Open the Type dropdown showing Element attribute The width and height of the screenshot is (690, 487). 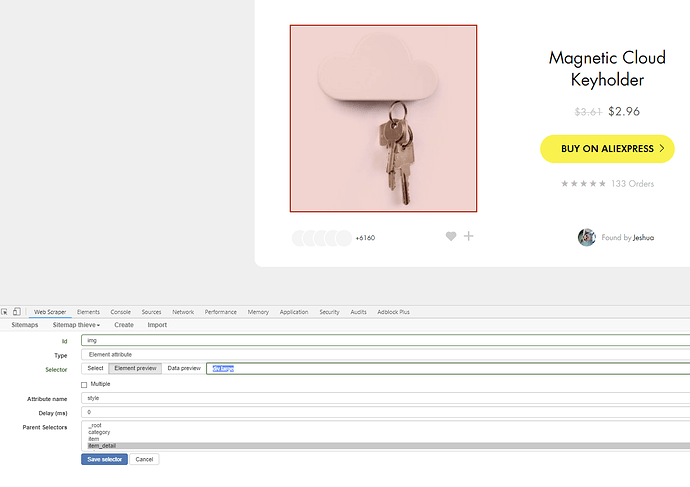385,354
